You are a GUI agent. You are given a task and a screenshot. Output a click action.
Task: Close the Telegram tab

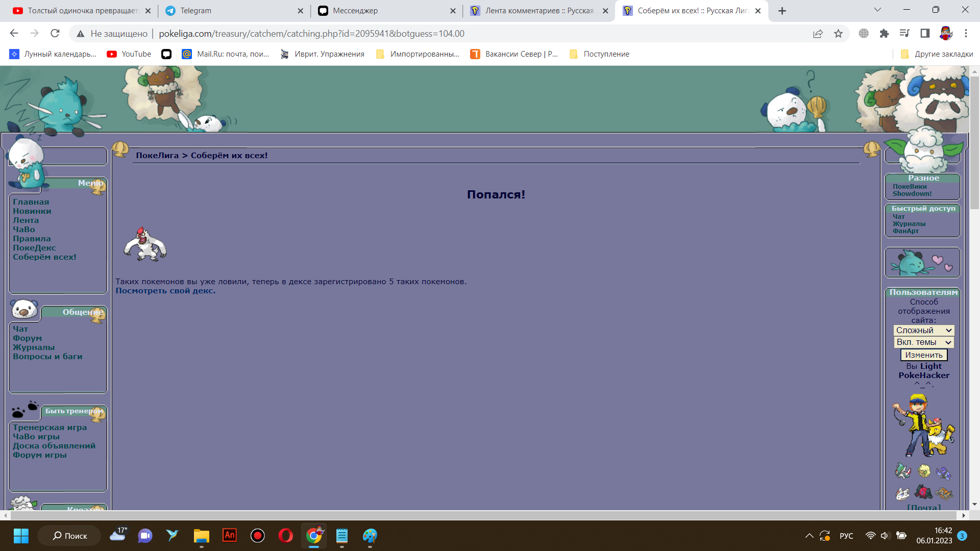point(300,11)
